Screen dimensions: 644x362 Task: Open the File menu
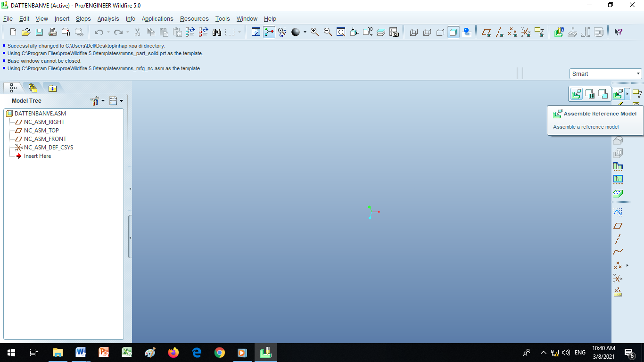8,19
